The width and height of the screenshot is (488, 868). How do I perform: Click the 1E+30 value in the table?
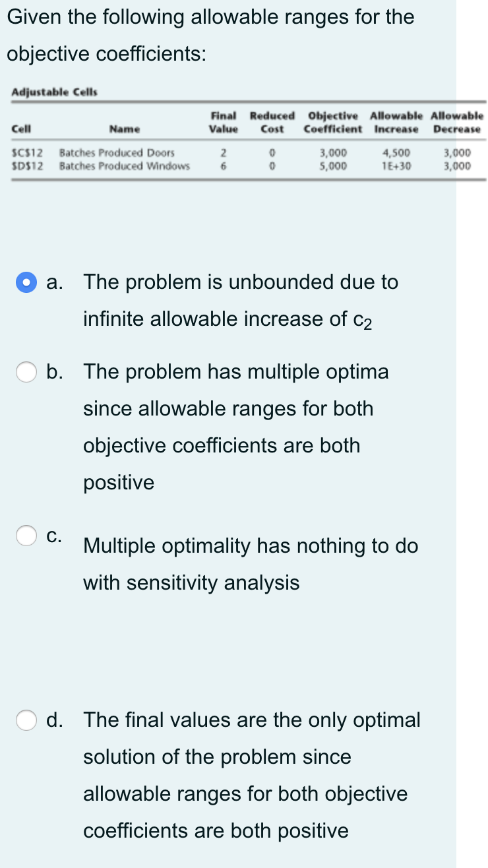396,165
